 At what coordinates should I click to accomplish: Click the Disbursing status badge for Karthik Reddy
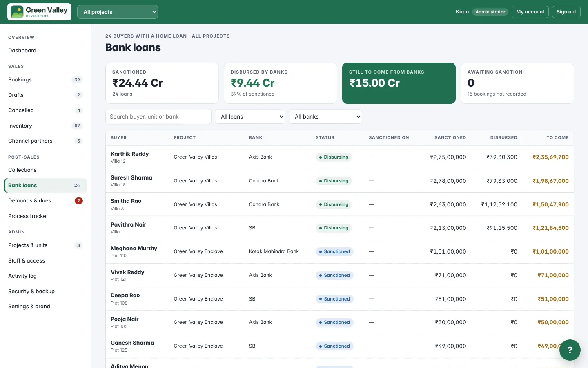pyautogui.click(x=334, y=157)
